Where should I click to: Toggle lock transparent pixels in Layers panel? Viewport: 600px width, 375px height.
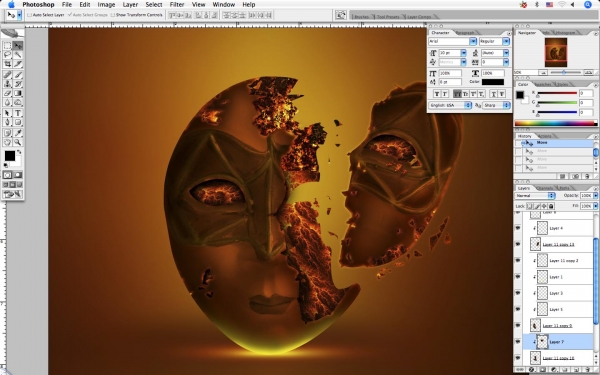(530, 206)
